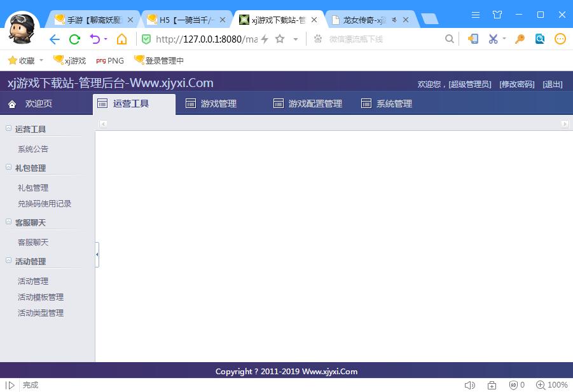Click the 100% zoom level control
Viewport: 573px width, 392px height.
pyautogui.click(x=552, y=385)
